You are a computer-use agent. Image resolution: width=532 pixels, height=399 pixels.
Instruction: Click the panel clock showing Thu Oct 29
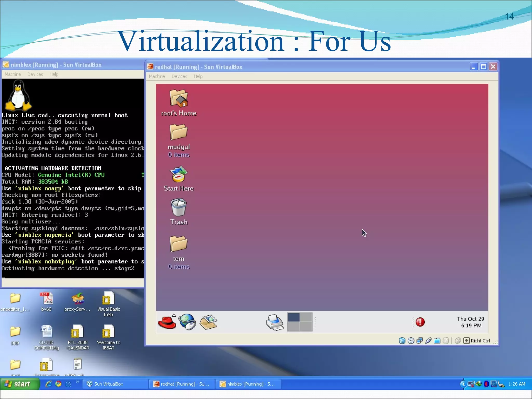pyautogui.click(x=471, y=322)
